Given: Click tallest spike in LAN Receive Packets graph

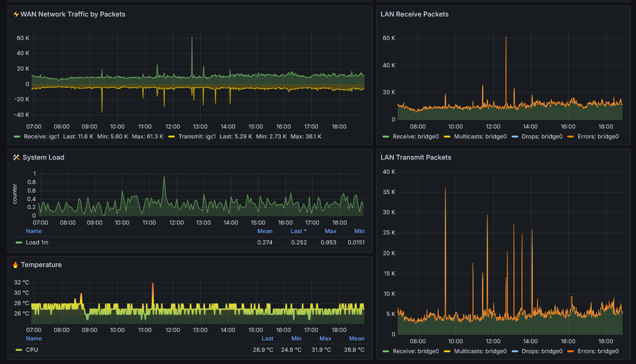Looking at the screenshot, I should click(x=506, y=38).
